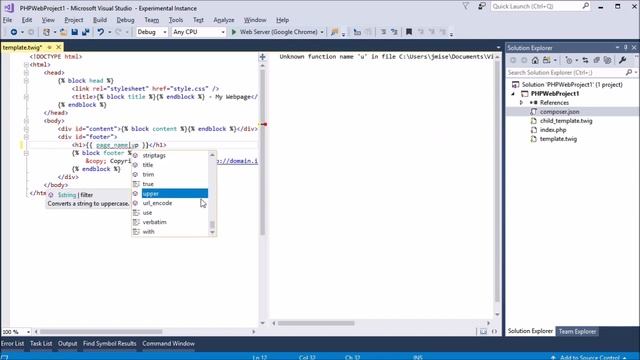Screen dimensions: 640x360
Task: Collapse the body element outlining marker
Action: point(26,121)
